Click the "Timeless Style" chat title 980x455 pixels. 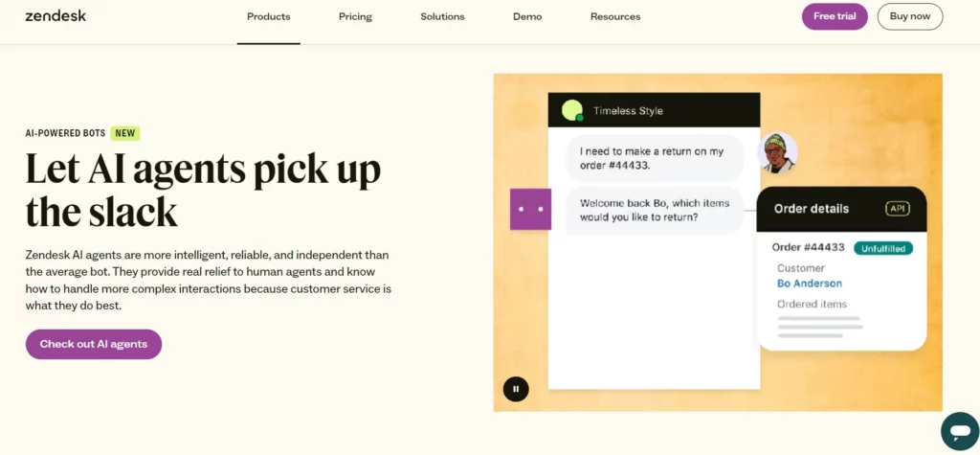tap(628, 111)
